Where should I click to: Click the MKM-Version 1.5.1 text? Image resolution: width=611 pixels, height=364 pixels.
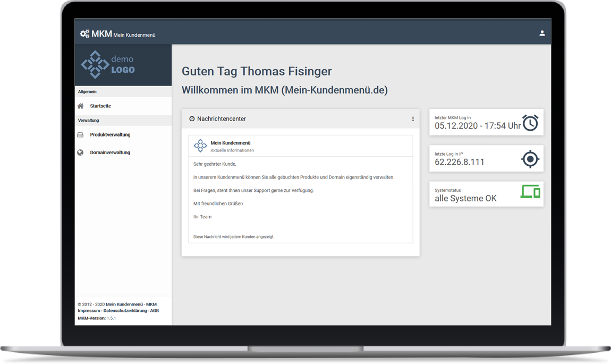(x=97, y=318)
